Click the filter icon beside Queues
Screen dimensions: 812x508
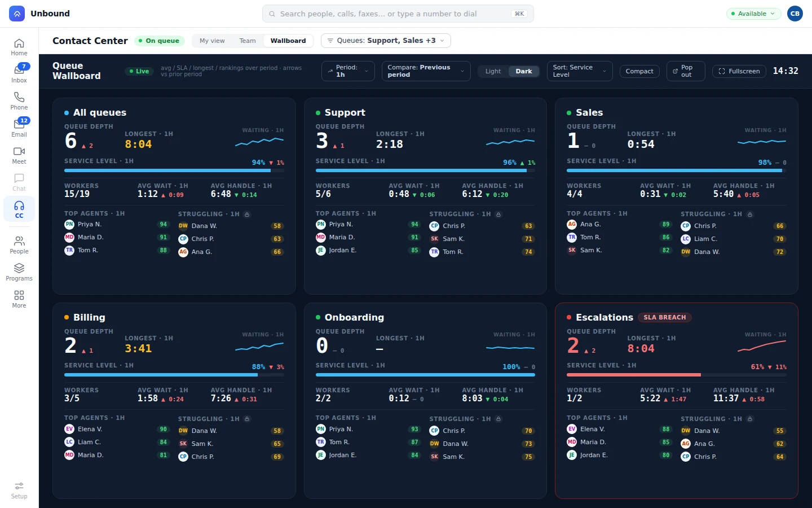point(330,41)
